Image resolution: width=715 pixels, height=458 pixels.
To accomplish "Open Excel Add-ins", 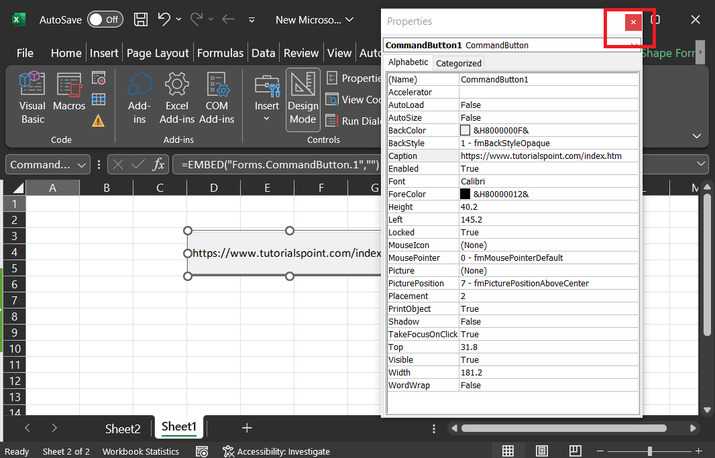I will click(x=177, y=96).
